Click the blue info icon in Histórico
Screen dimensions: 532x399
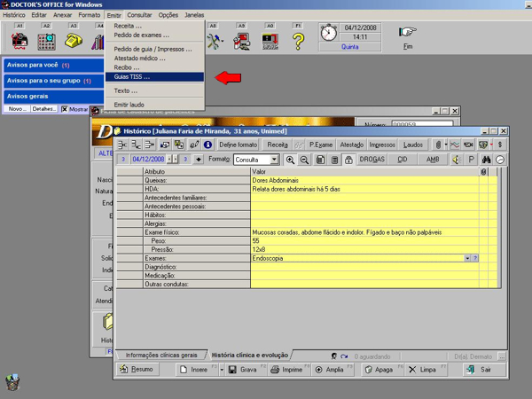coord(207,145)
